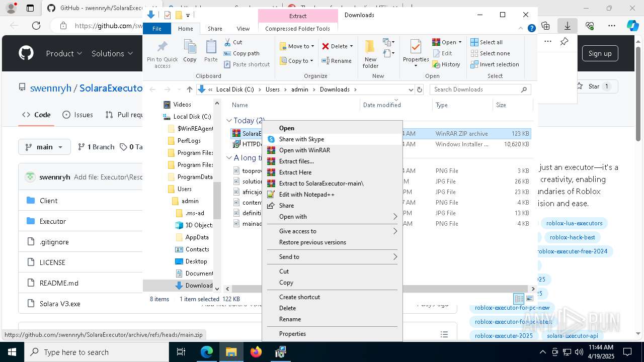The image size is (644, 362).
Task: Click Edge downloads icon in toolbar
Action: coord(568,26)
